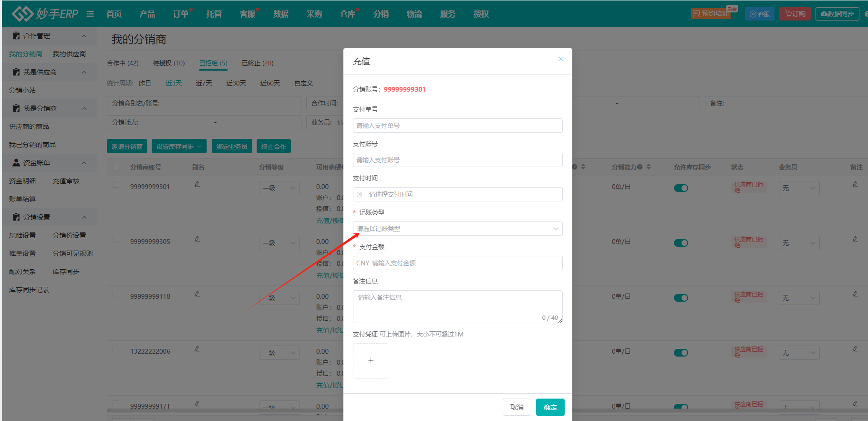The height and width of the screenshot is (421, 868).
Task: Open the 预约培训 banner
Action: click(x=711, y=13)
